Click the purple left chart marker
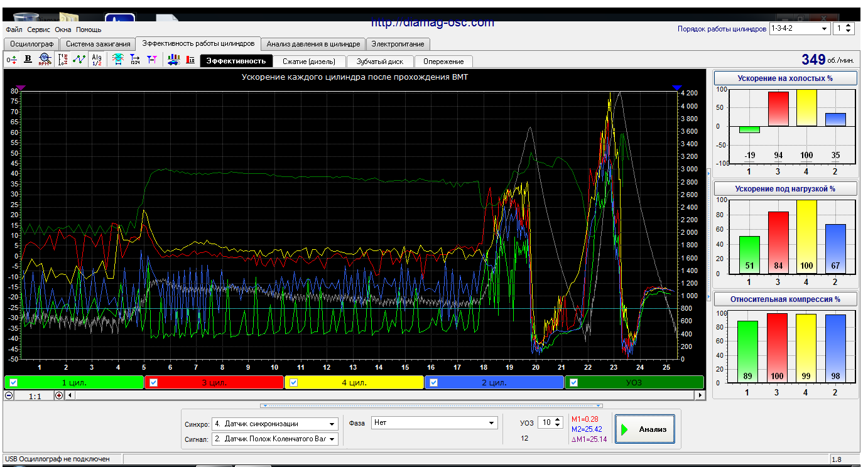This screenshot has height=467, width=868. (x=20, y=88)
